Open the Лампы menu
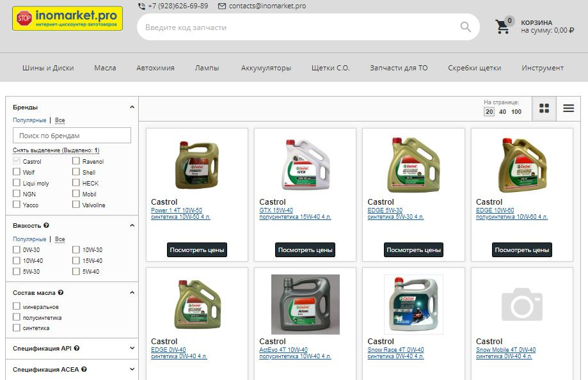 click(207, 68)
